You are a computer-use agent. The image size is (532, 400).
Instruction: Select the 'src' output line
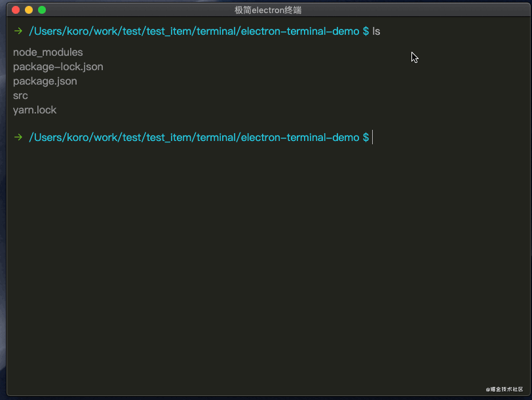tap(20, 96)
